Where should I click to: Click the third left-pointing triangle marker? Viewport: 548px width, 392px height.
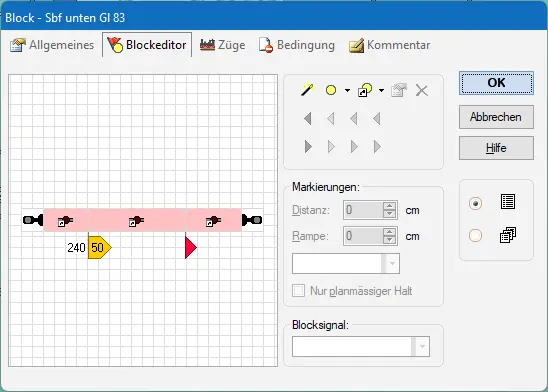pos(354,119)
